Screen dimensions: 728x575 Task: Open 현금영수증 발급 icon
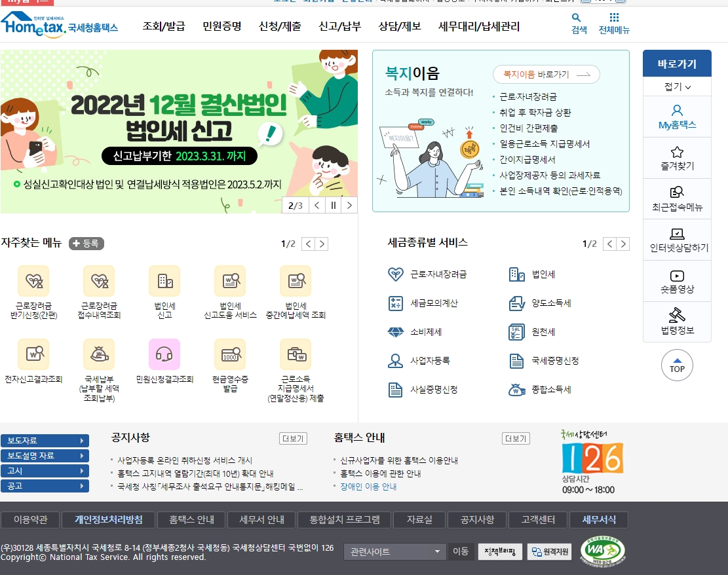230,354
